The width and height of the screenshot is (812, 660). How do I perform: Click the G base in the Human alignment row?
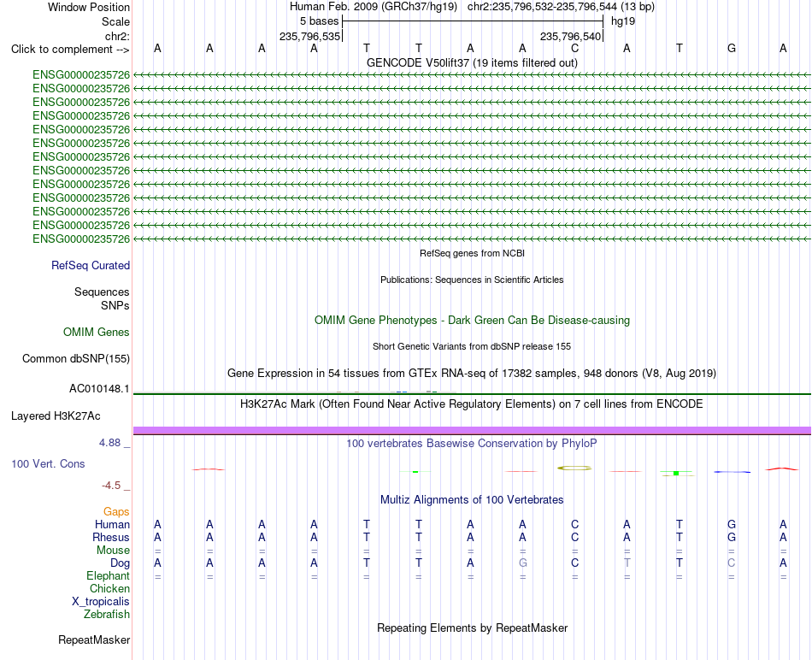(731, 524)
